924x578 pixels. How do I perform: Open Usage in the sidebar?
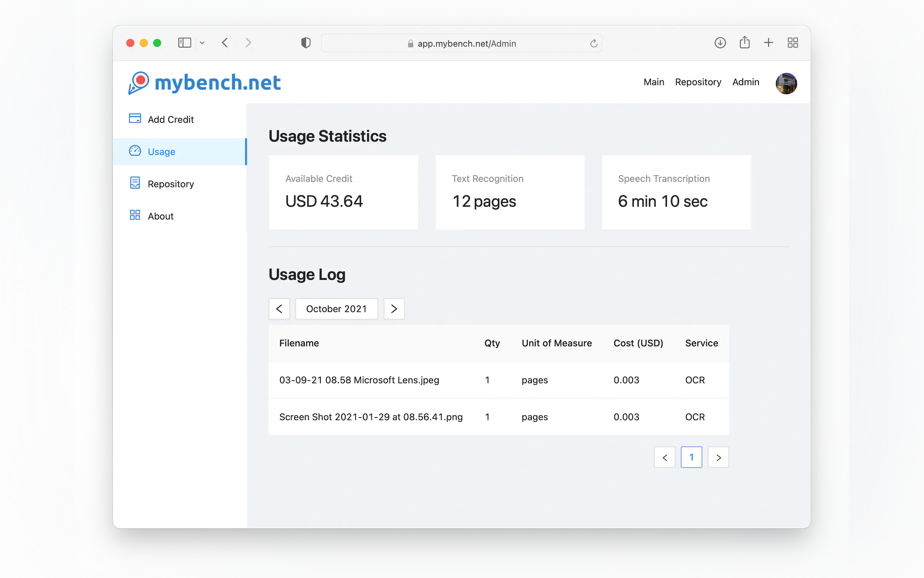pos(161,152)
